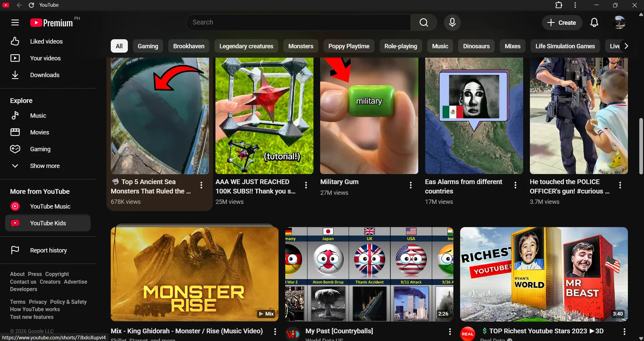Click the page vertical scrollbar thumb

tap(641, 146)
